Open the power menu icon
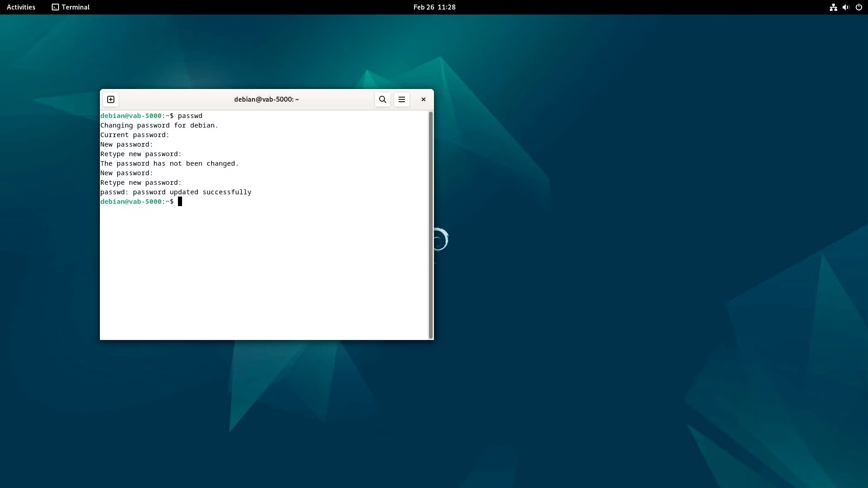The width and height of the screenshot is (868, 488). 859,7
